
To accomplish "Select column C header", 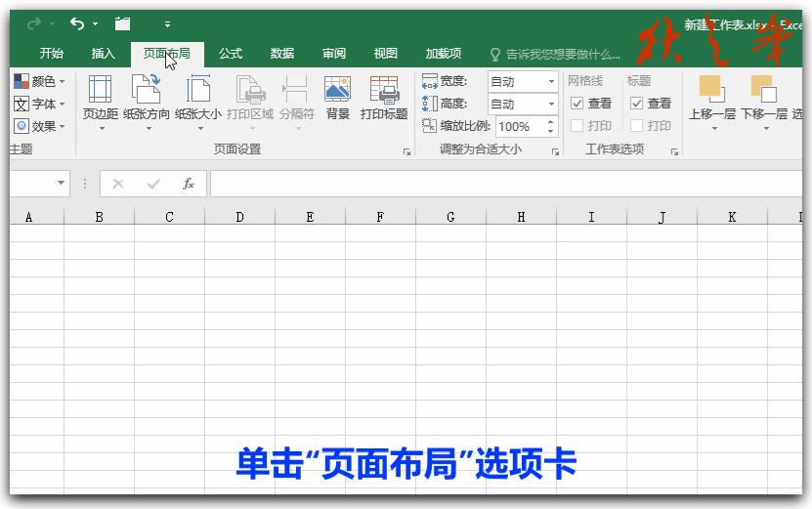I will point(169,217).
